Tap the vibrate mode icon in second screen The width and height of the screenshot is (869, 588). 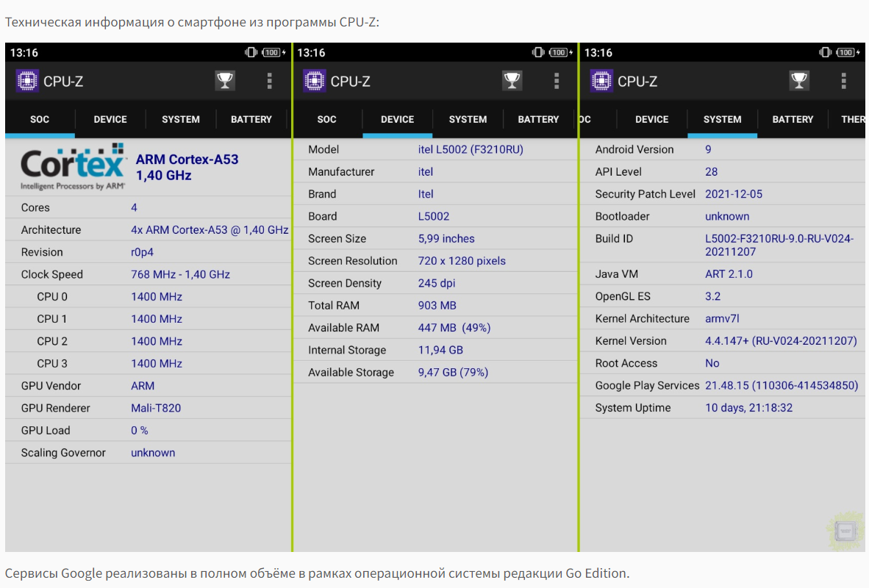(538, 53)
